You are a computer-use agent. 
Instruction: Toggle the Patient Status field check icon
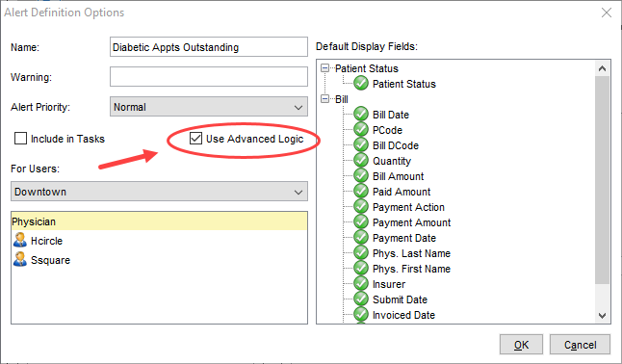[361, 84]
